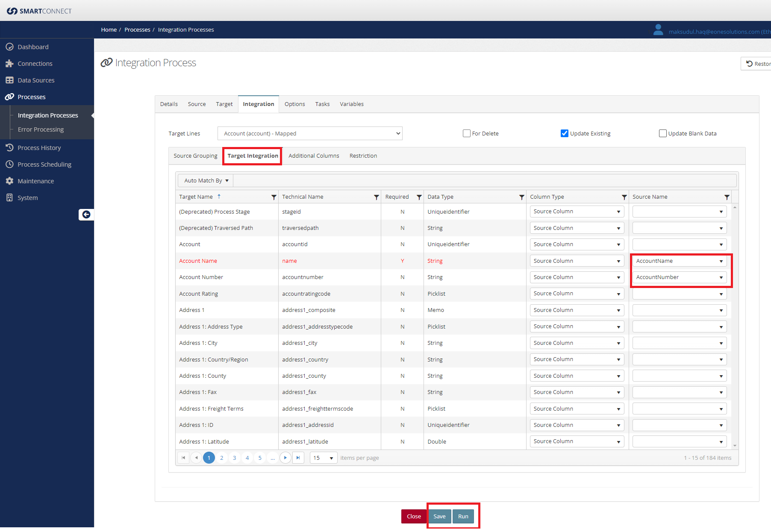Filter the Target Name column
Screen dimensions: 771x532
pos(274,197)
